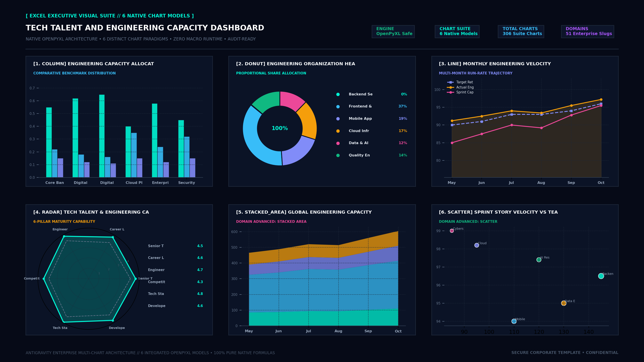
Task: Click the Actual Eng legend marker
Action: (x=451, y=87)
